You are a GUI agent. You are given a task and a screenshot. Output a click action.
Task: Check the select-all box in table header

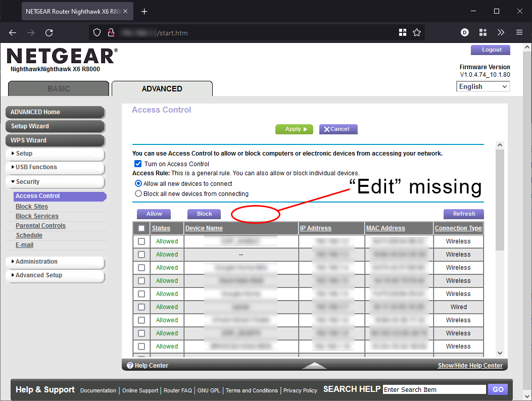(x=141, y=228)
